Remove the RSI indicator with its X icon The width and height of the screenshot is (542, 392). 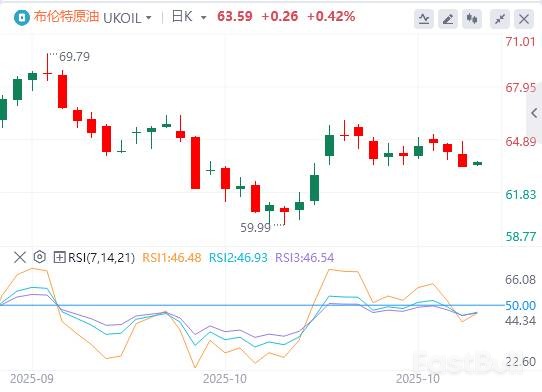(x=20, y=257)
